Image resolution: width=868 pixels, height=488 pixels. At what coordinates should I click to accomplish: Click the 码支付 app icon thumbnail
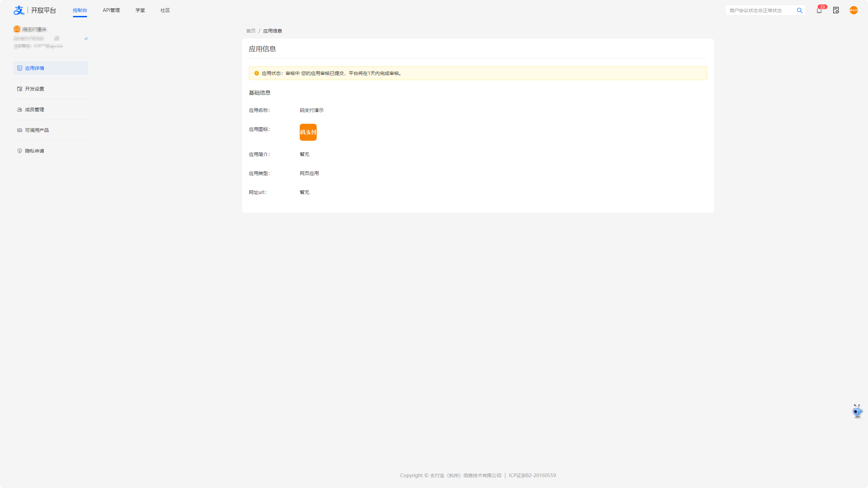pyautogui.click(x=308, y=132)
